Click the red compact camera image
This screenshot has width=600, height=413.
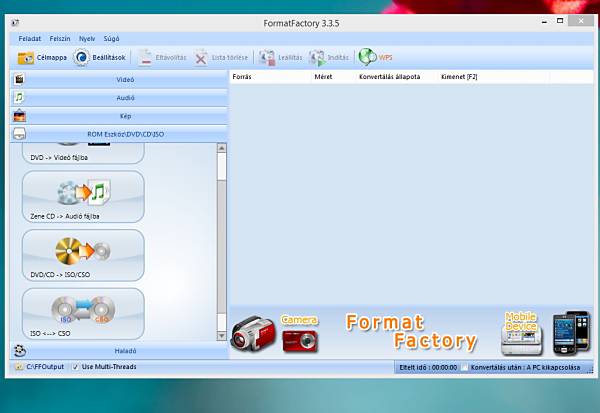300,341
